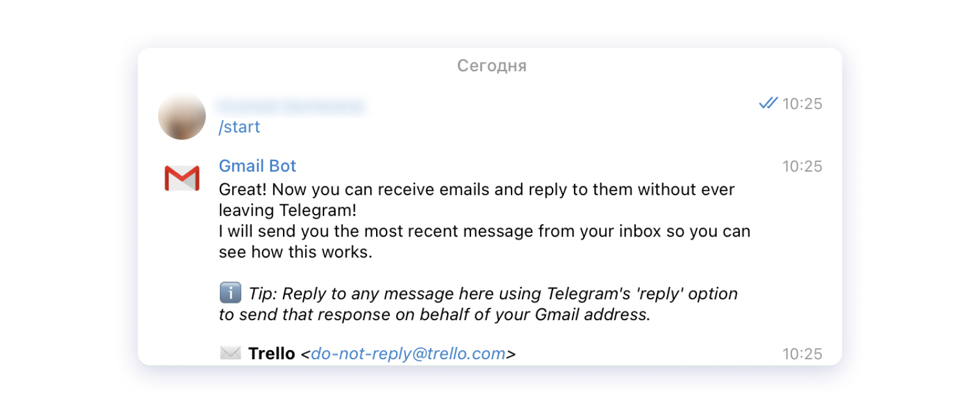This screenshot has width=980, height=412.
Task: Click the timestamp on the Trello line
Action: [802, 354]
